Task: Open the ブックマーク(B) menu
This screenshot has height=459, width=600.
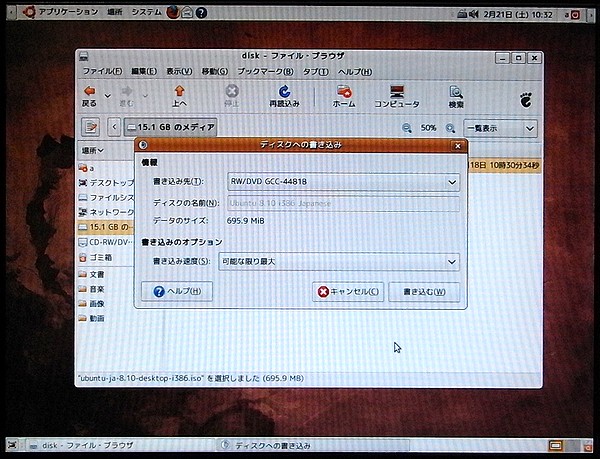Action: tap(265, 72)
